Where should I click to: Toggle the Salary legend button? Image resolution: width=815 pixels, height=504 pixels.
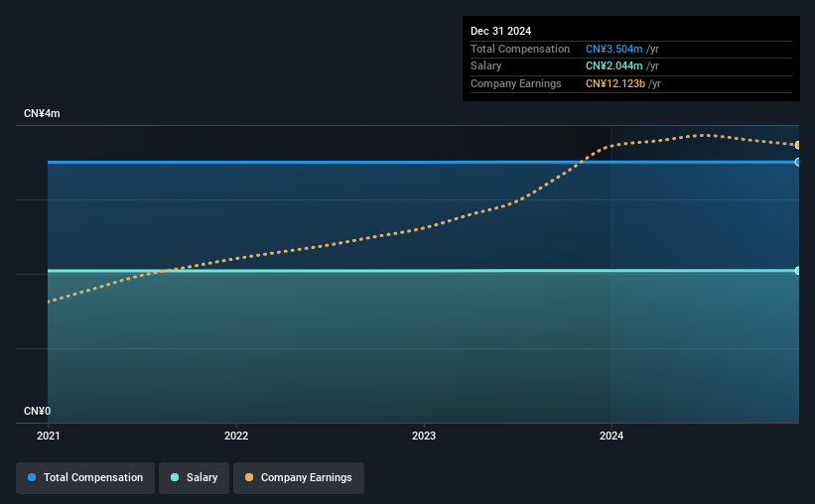tap(194, 477)
